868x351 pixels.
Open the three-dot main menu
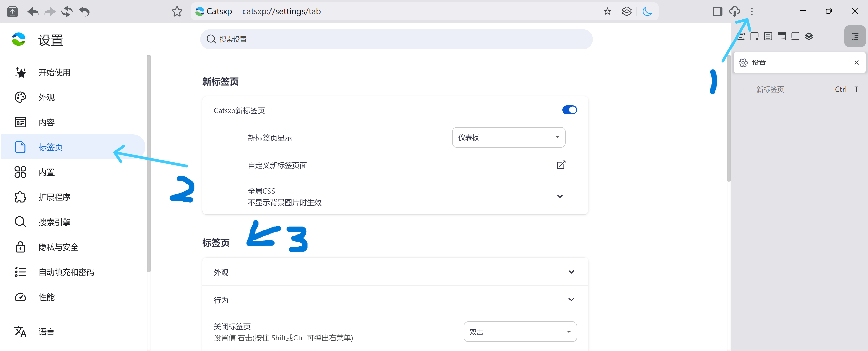pos(751,11)
